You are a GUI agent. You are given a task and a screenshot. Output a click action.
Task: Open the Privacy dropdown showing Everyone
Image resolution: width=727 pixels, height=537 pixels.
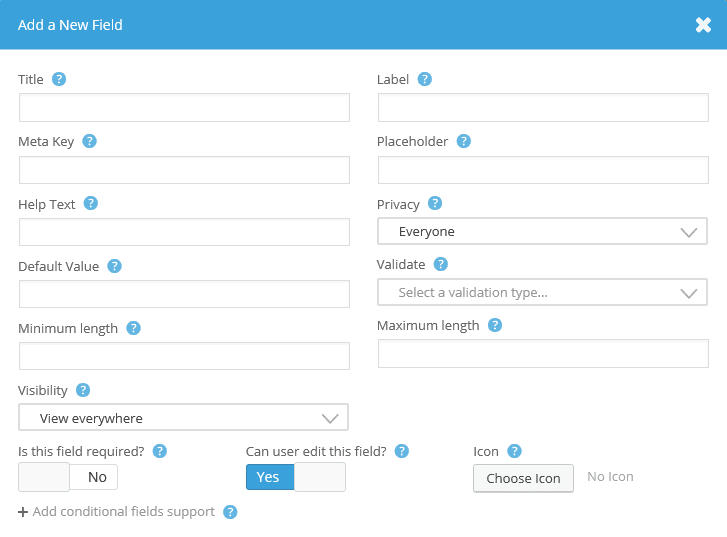click(x=542, y=231)
